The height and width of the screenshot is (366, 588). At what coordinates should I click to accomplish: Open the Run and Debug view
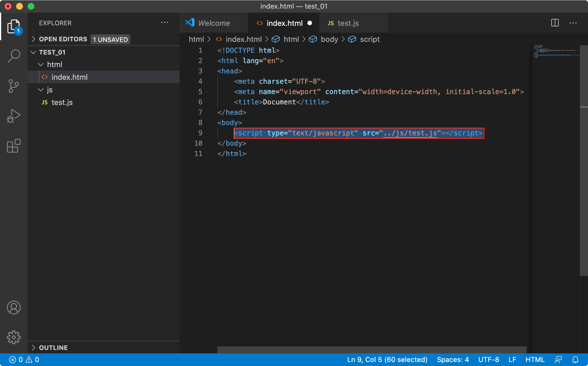(x=14, y=116)
